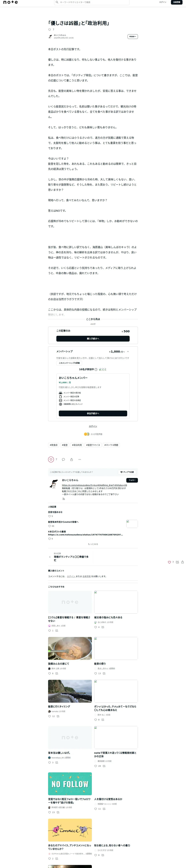Image resolution: width=186 pixels, height=868 pixels.
Task: Toggle like on 狼煙みんなの家にて card
Action: 50,673
